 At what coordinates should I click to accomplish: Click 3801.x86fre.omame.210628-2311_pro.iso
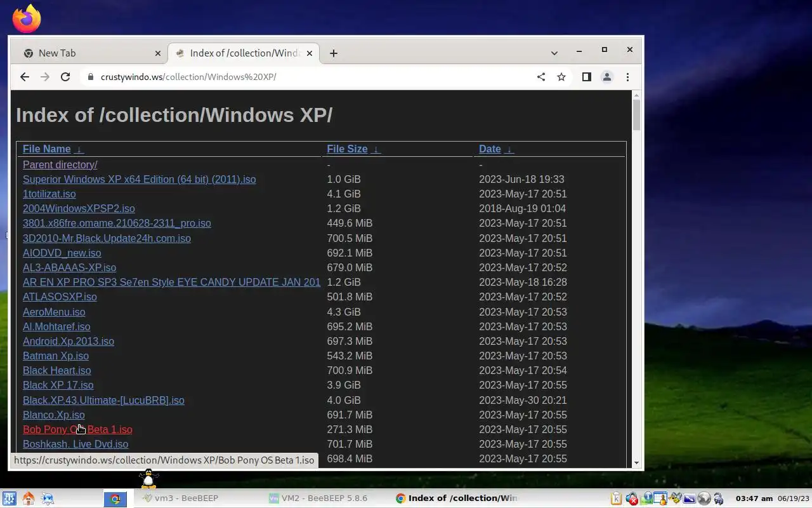(117, 224)
